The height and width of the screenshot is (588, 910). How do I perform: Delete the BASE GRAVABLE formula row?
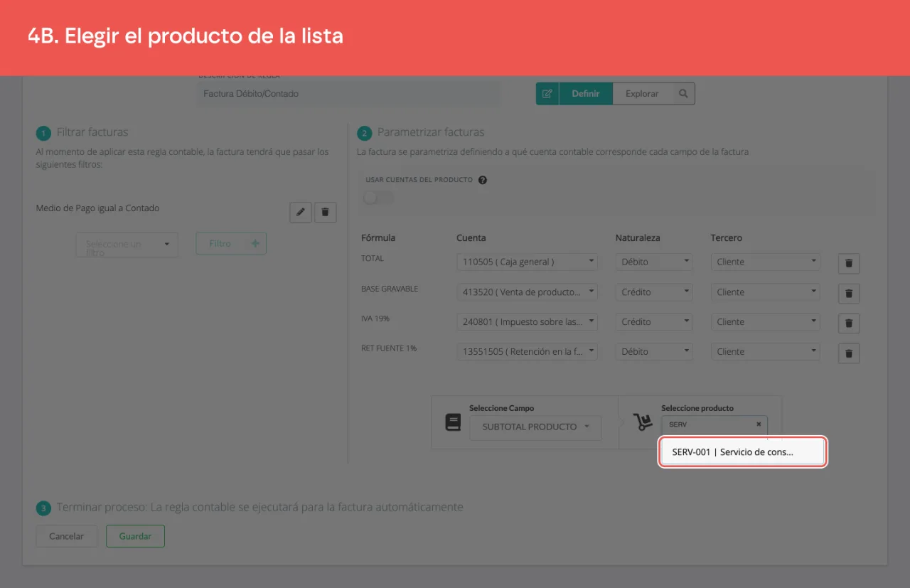coord(849,293)
